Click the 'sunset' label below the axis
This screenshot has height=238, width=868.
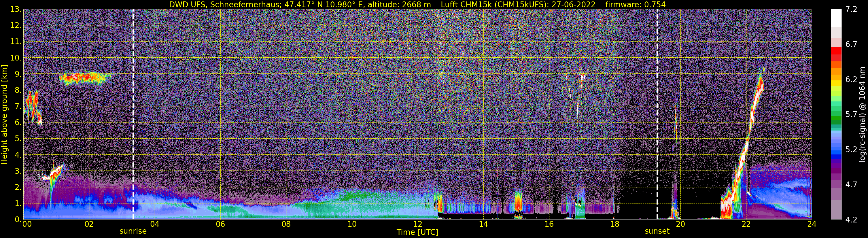[657, 231]
